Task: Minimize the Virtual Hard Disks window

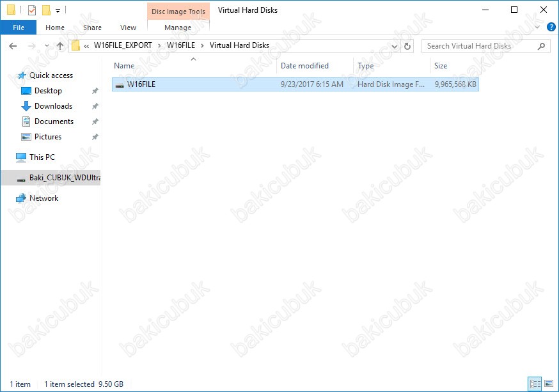Action: pos(485,10)
